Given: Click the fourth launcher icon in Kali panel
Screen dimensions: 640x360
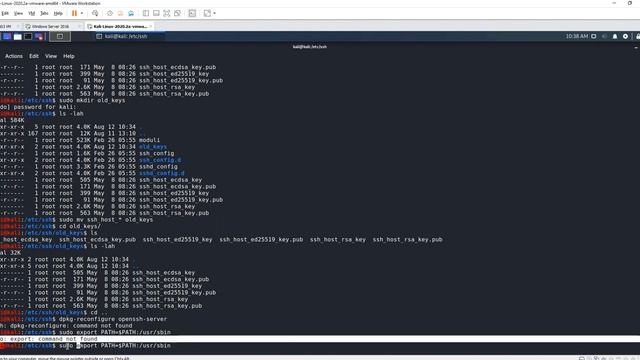Looking at the screenshot, I should pos(39,36).
